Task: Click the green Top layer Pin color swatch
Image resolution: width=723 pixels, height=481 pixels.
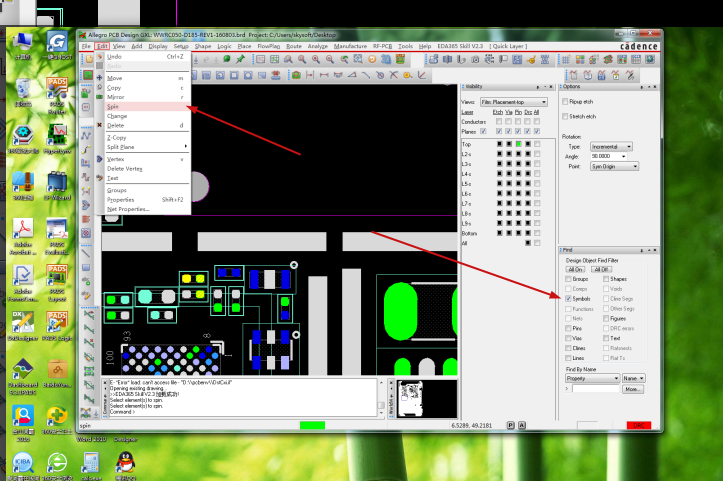Action: (x=518, y=144)
